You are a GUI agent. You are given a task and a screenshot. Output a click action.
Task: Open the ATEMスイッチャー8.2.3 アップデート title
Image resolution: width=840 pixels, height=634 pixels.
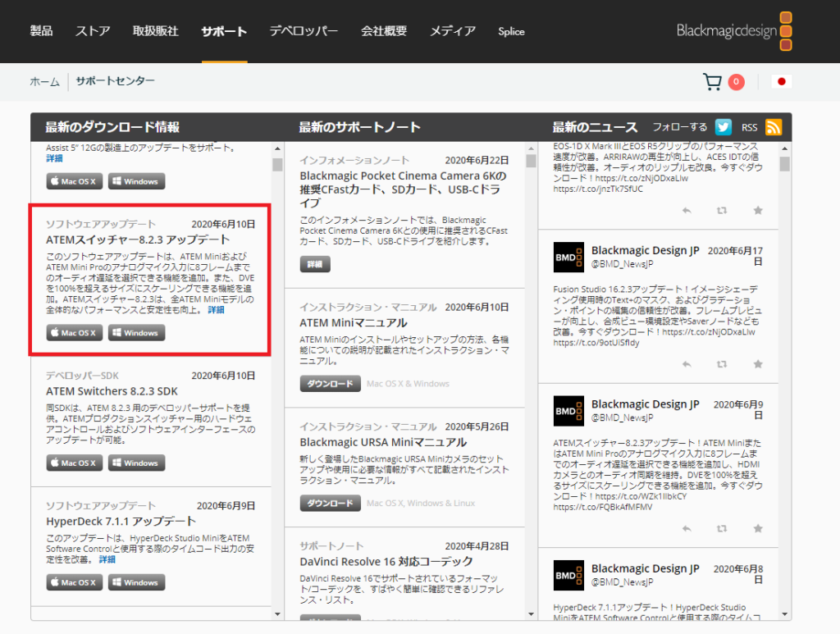[138, 239]
